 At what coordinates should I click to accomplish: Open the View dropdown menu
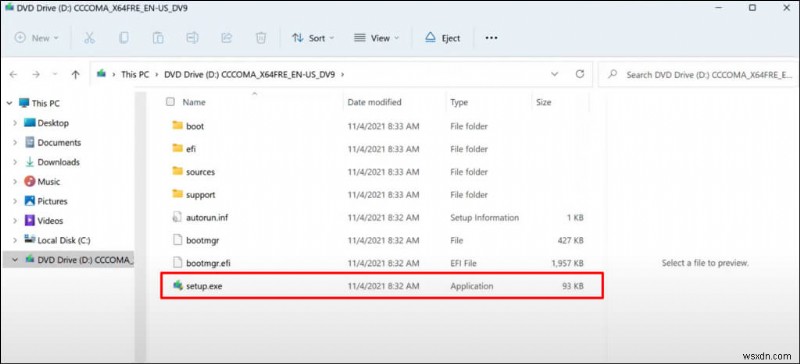coord(377,38)
